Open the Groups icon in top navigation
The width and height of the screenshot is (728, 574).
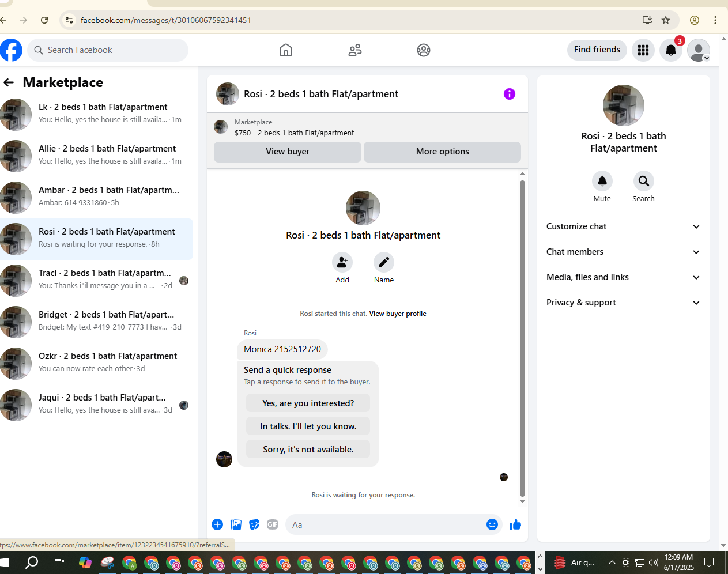[424, 50]
